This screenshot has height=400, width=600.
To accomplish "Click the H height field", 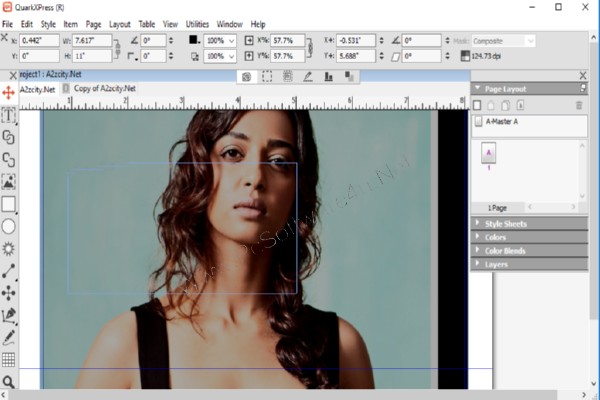I will point(92,56).
